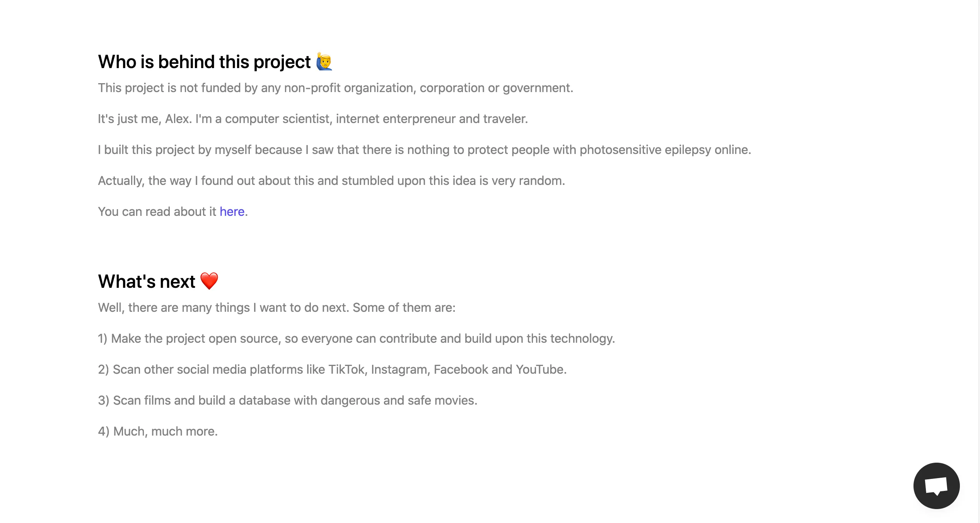
Task: Click the "It's just me, Alex" line
Action: pos(313,119)
